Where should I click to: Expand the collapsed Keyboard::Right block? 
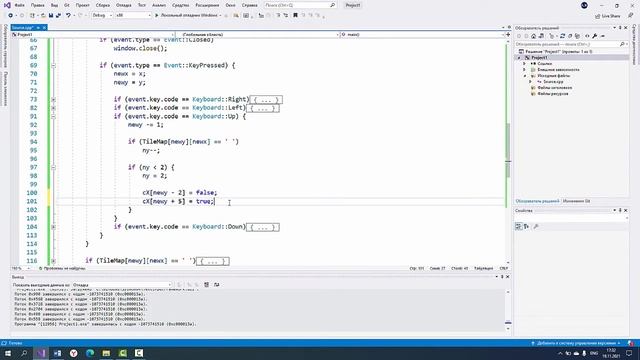point(53,100)
